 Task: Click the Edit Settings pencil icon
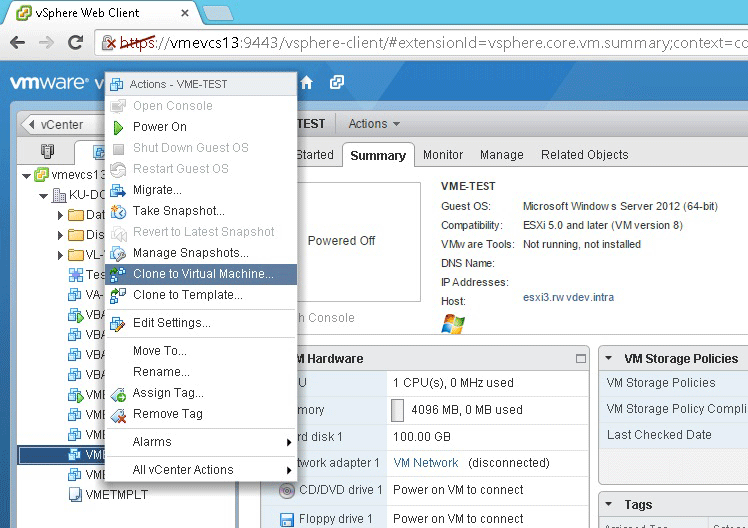[x=118, y=323]
